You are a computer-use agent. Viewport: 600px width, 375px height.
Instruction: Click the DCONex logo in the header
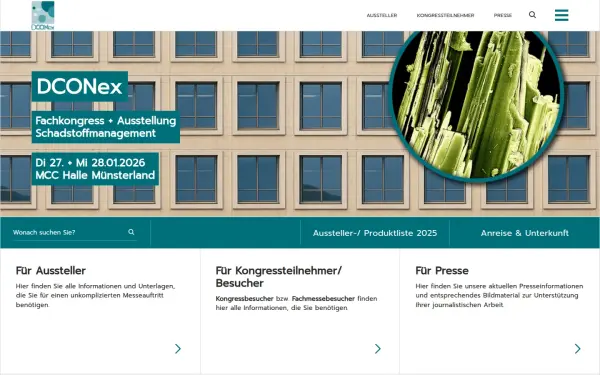tap(43, 15)
